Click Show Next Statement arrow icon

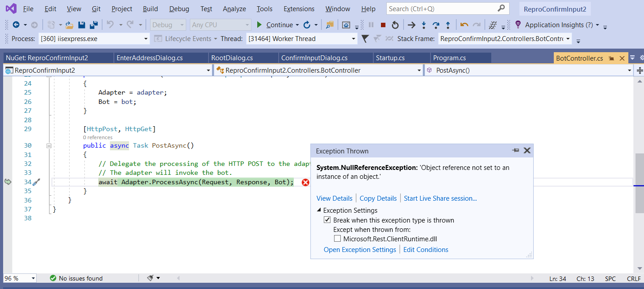[x=411, y=25]
